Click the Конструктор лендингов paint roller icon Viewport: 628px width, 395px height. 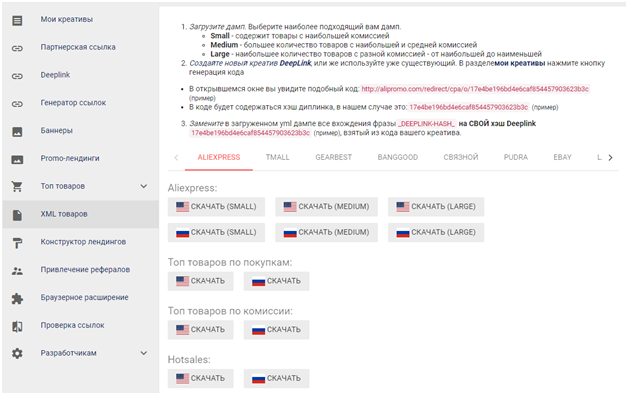[x=17, y=242]
